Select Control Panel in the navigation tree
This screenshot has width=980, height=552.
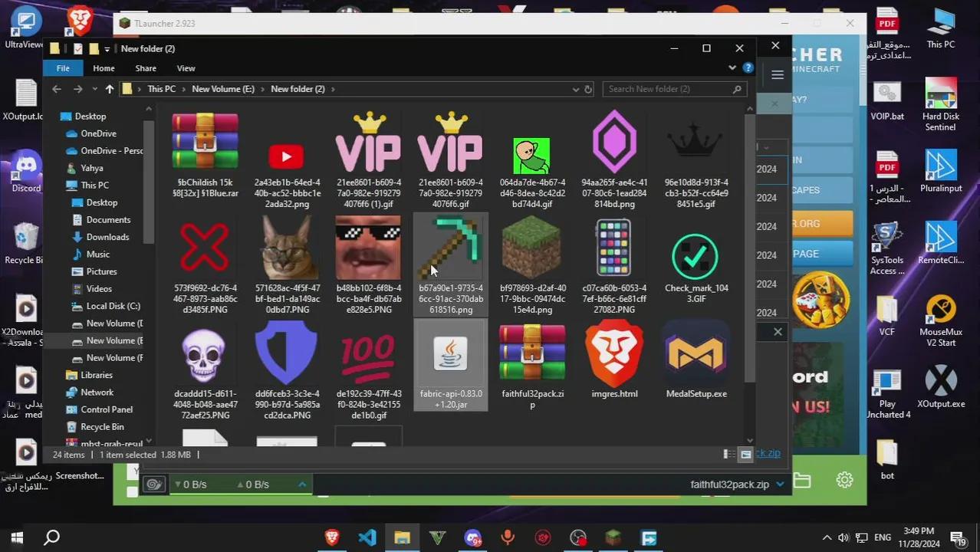tap(107, 409)
